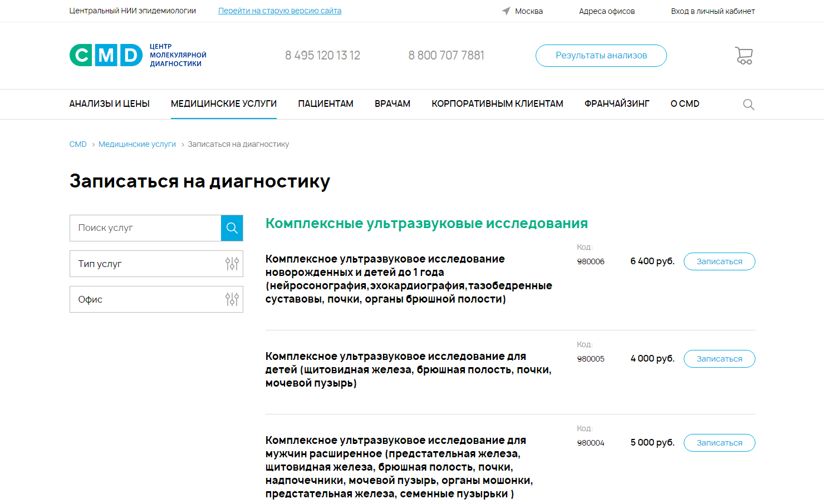Follow the Перейти на старую версию сайта link
824x504 pixels.
coord(279,11)
